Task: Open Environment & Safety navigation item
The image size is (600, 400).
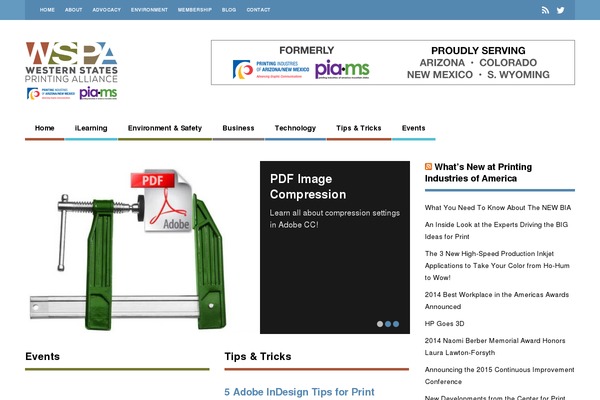Action: [x=165, y=128]
